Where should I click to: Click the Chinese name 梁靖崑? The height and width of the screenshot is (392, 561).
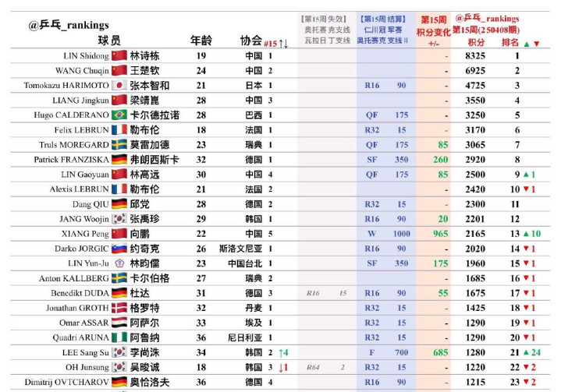coord(144,101)
